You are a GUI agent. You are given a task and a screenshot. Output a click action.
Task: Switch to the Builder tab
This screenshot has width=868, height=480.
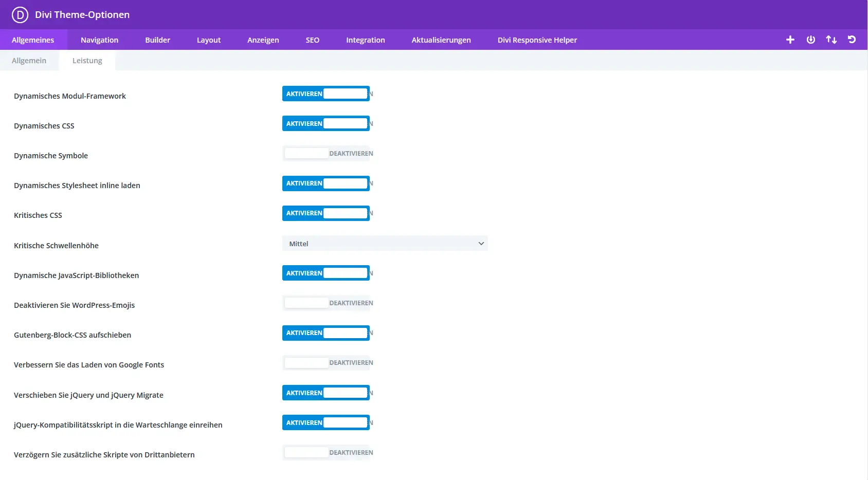coord(157,40)
